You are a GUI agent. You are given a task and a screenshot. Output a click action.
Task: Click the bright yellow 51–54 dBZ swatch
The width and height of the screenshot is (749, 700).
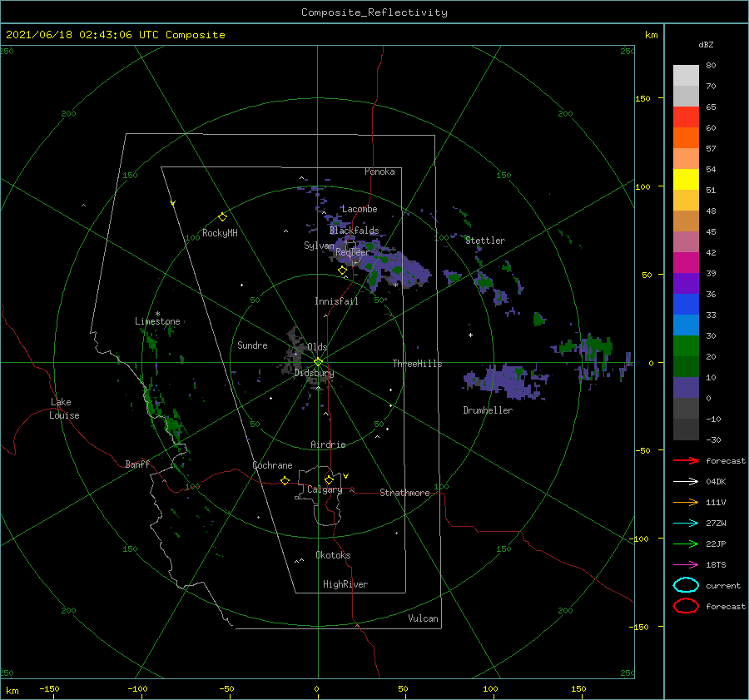(x=686, y=179)
